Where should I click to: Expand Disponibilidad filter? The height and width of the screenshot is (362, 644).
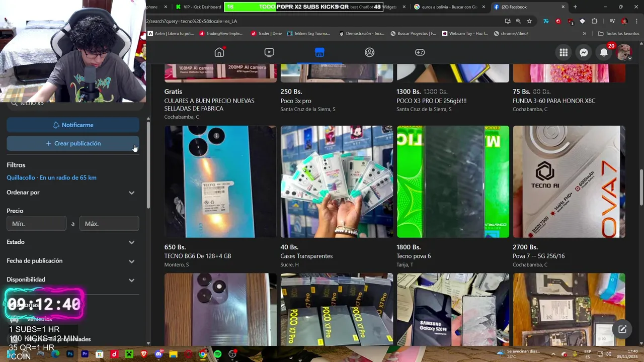(73, 280)
